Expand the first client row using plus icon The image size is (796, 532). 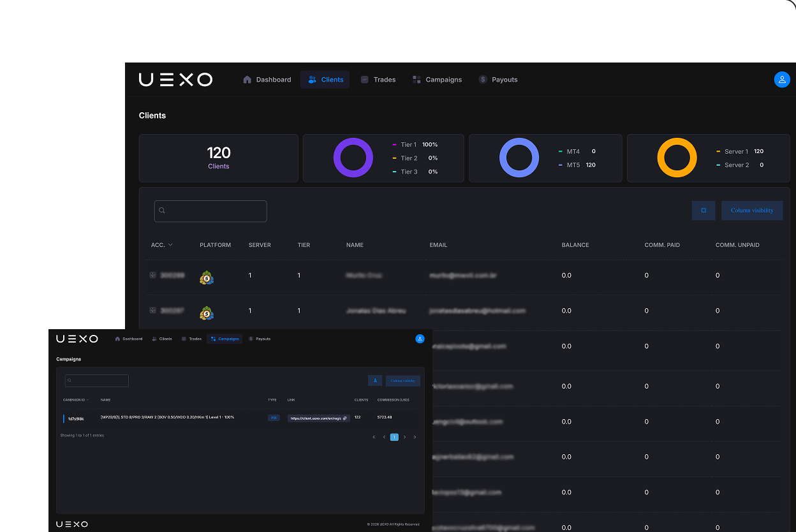(153, 275)
